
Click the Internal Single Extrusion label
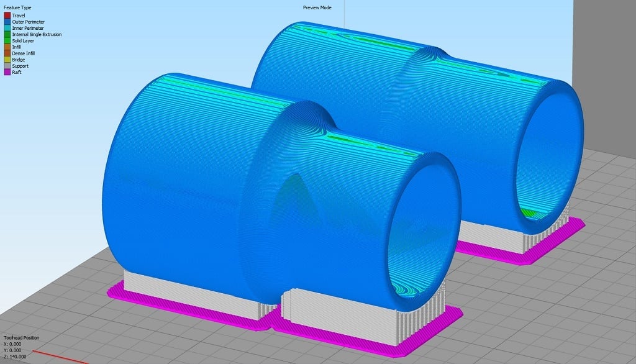coord(37,35)
